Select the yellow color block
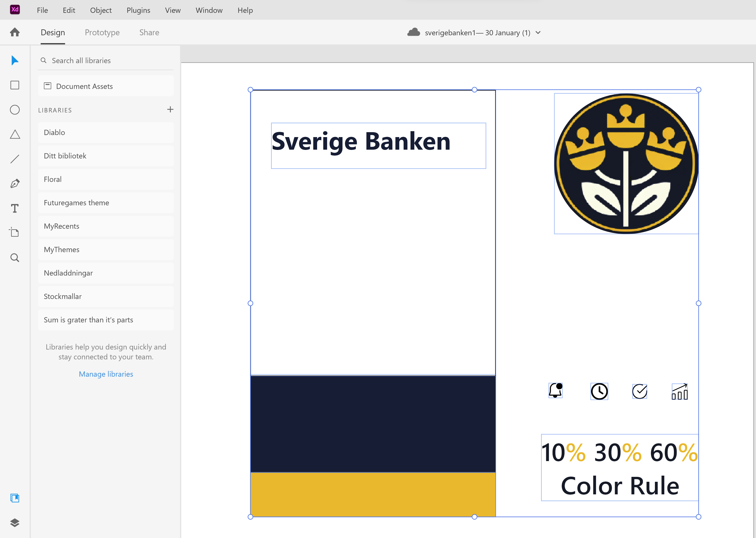Image resolution: width=756 pixels, height=538 pixels. (373, 494)
